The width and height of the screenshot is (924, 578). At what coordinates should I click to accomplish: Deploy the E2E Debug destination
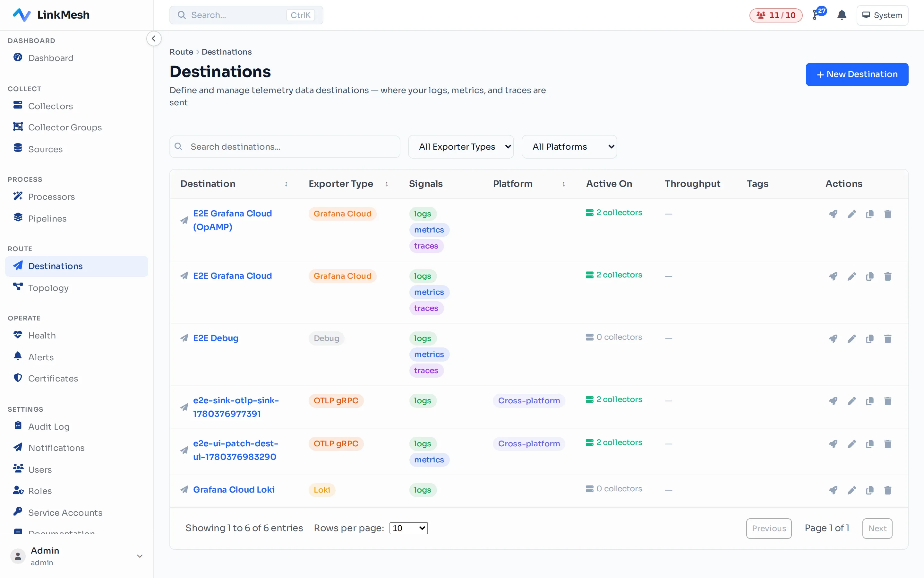(833, 339)
